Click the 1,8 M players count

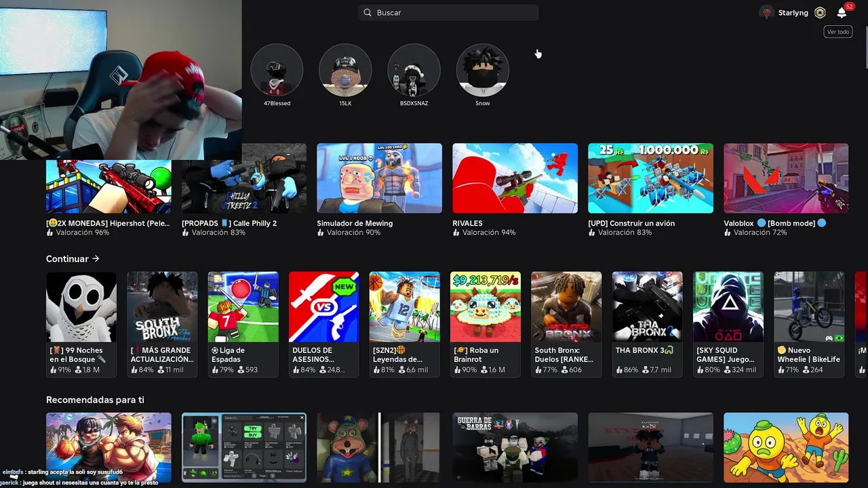[91, 370]
